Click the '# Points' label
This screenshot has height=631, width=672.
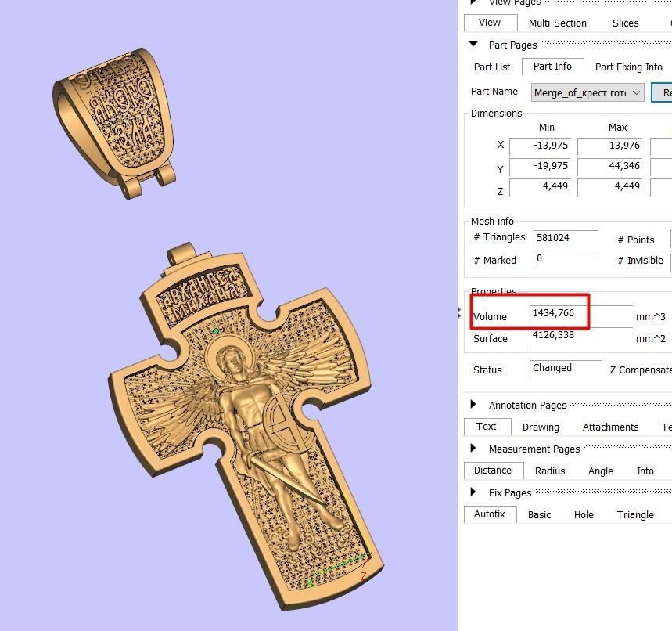click(x=635, y=240)
